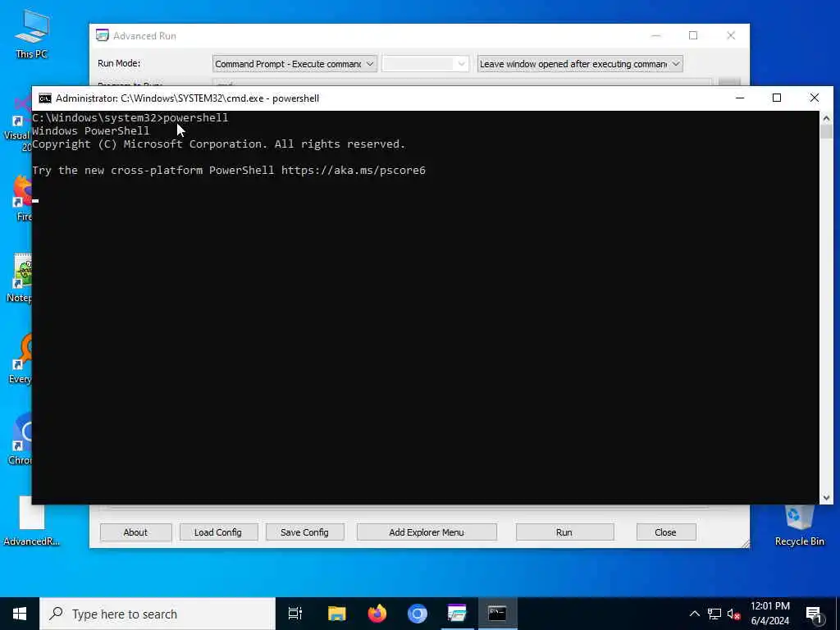Click the https://aka.ms/pscore6 text

pyautogui.click(x=354, y=171)
